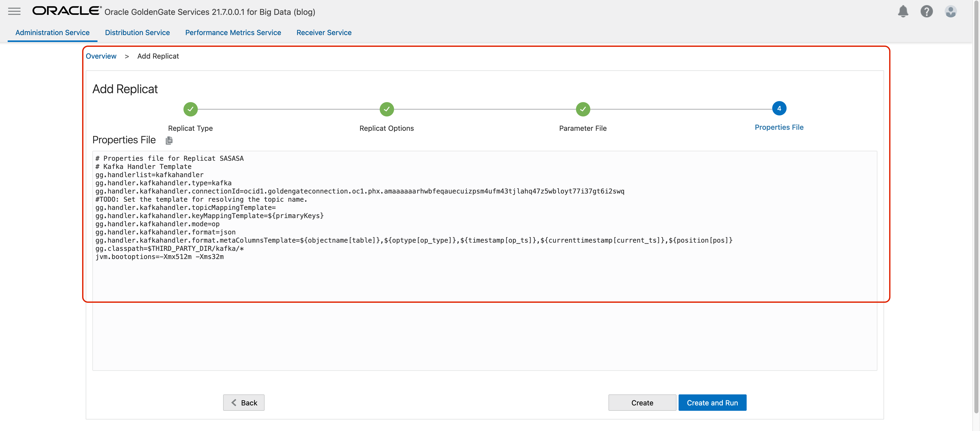980x431 pixels.
Task: Click the Overview breadcrumb link
Action: point(101,56)
